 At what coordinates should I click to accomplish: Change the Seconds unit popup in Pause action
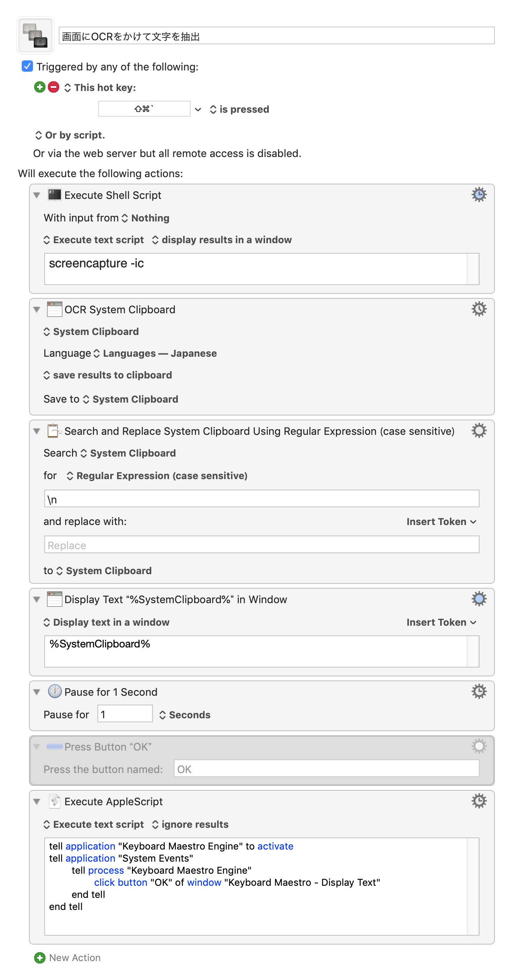coord(185,715)
